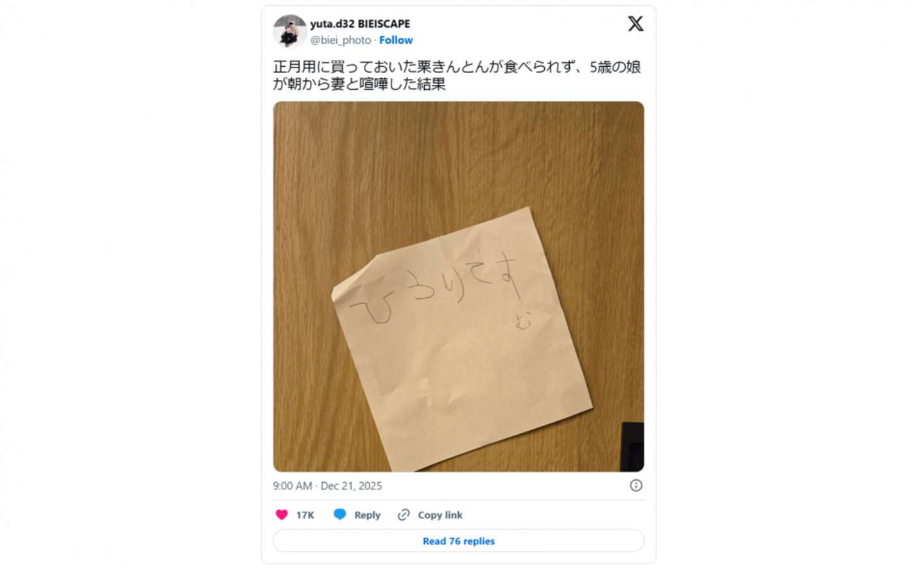924x574 pixels.
Task: Open the yuta.d32 BIEISCAPE display name
Action: pyautogui.click(x=360, y=24)
